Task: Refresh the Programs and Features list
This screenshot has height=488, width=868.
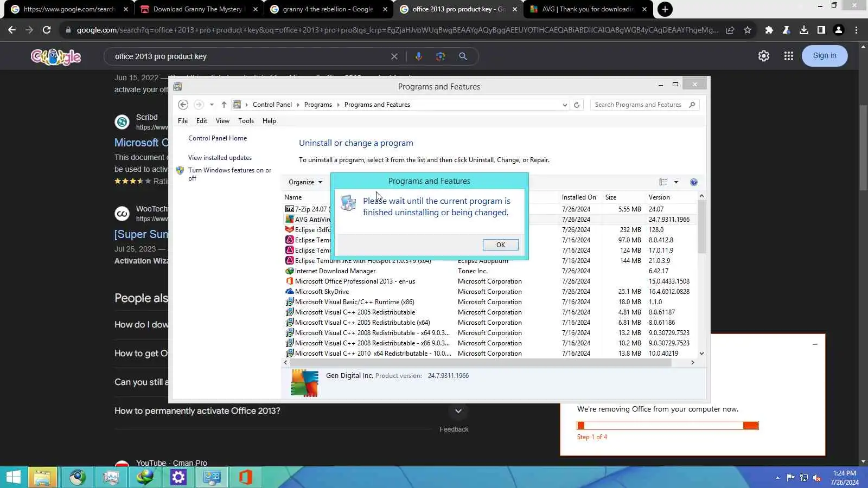Action: click(x=577, y=105)
